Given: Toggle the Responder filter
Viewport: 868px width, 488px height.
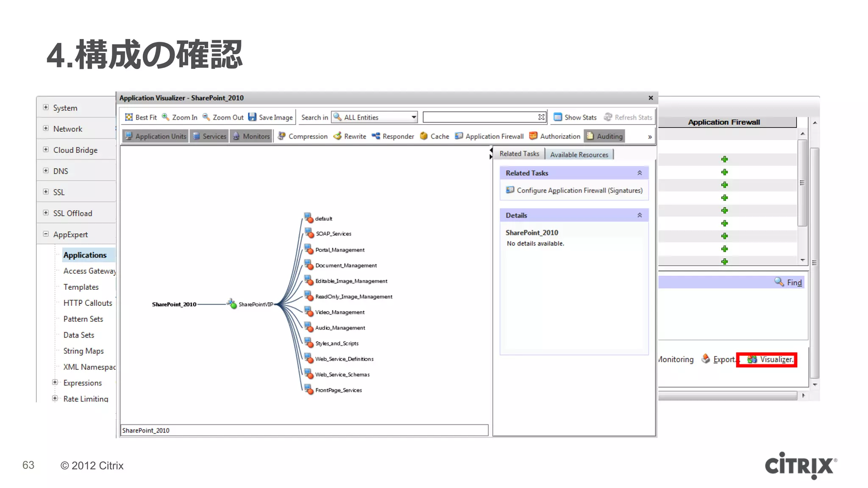Looking at the screenshot, I should [x=392, y=136].
